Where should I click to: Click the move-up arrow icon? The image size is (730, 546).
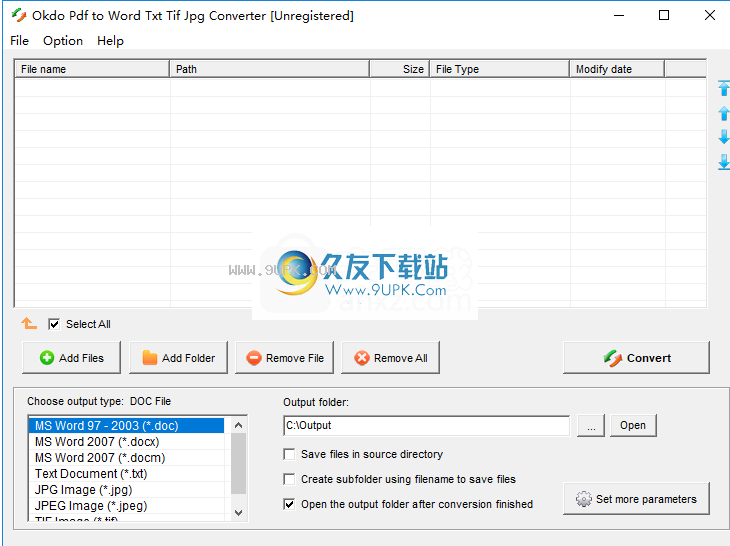tap(723, 113)
